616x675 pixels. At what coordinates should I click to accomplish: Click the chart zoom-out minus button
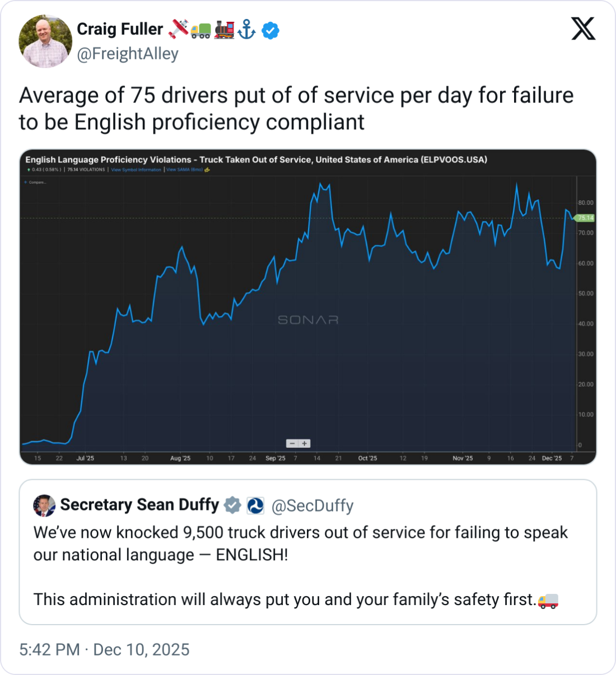click(x=292, y=443)
